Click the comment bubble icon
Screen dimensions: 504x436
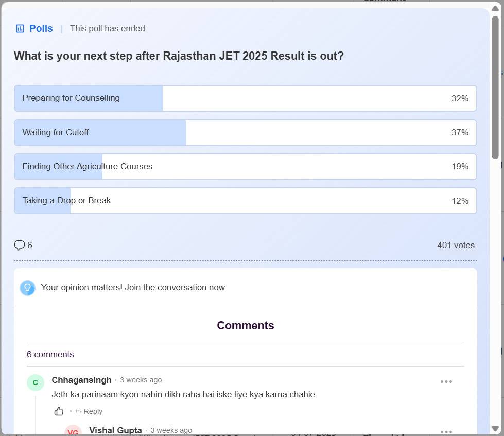(x=20, y=245)
